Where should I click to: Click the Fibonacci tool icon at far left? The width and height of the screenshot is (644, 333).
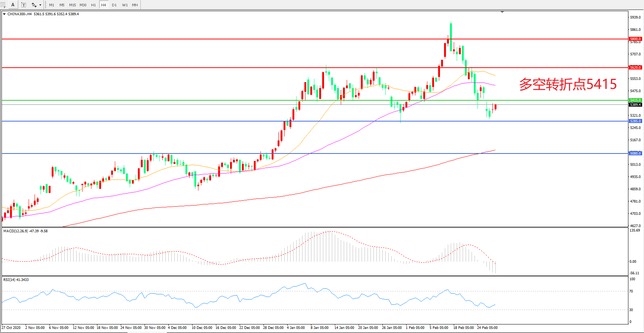coord(3,5)
